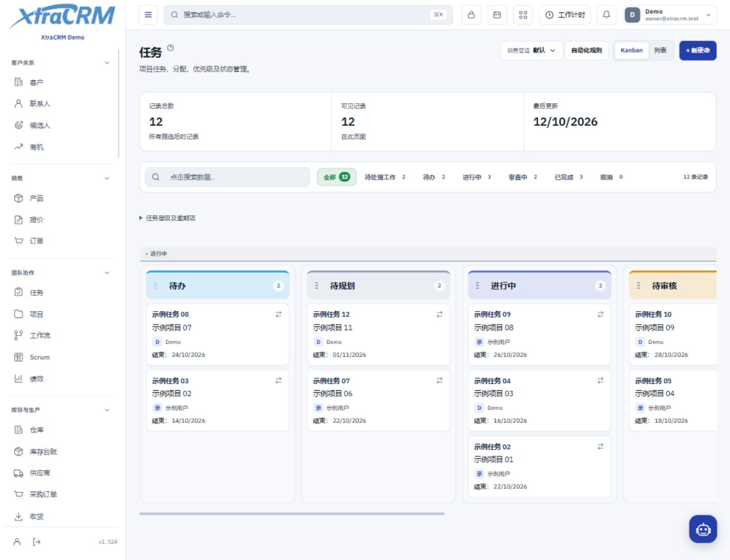Click the help icon next to the 任务 title

tap(171, 48)
